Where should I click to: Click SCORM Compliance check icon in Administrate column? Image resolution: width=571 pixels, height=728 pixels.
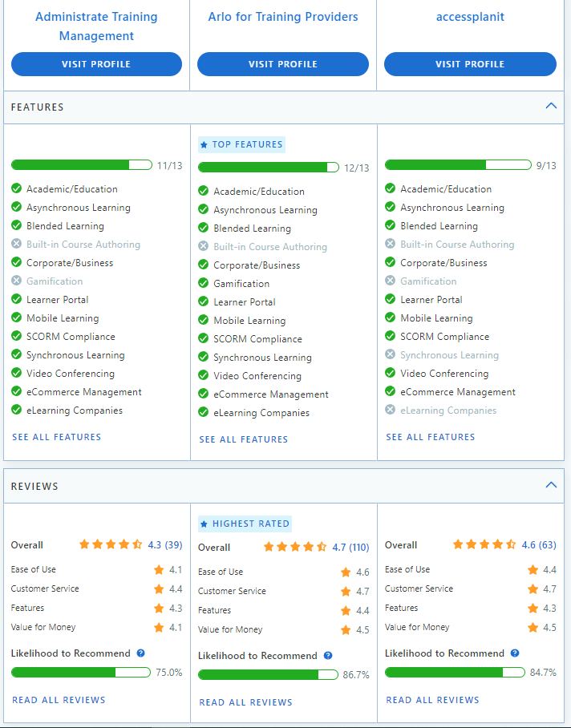coord(16,336)
